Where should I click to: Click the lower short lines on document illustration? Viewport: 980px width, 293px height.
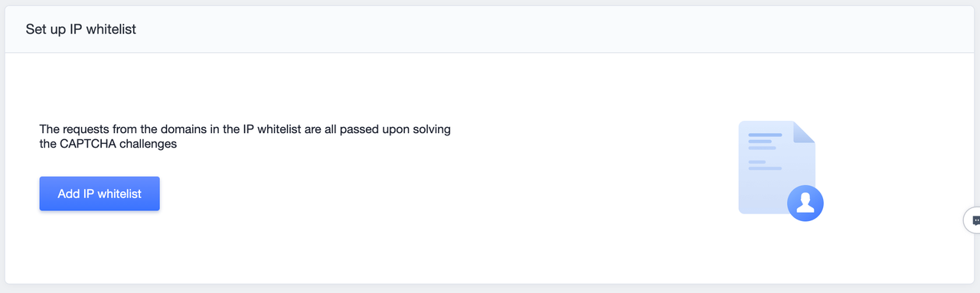pos(764,165)
